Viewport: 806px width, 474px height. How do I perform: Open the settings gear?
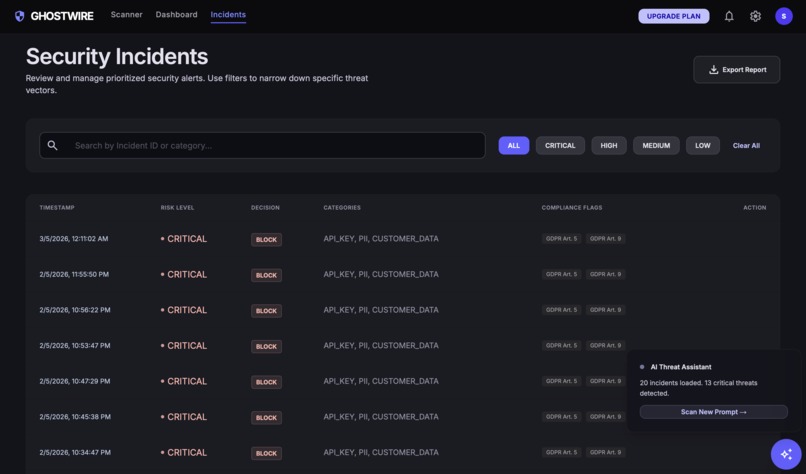755,16
